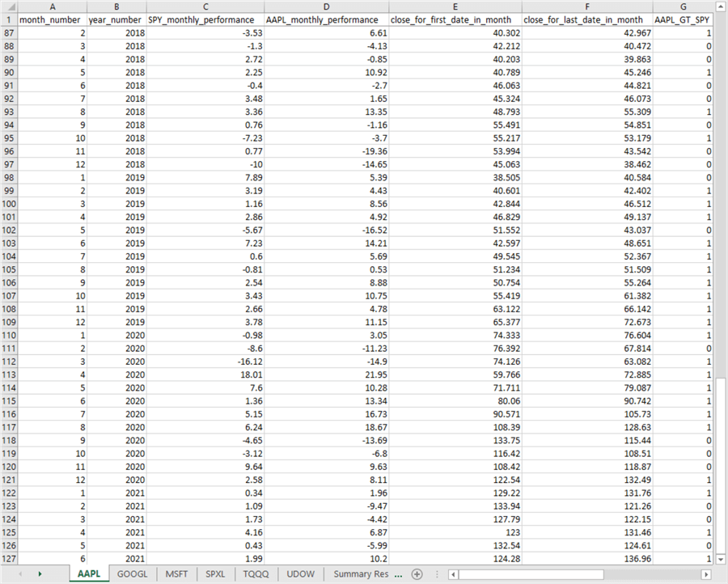Select cell with last close 42.967
The height and width of the screenshot is (584, 728).
(587, 33)
